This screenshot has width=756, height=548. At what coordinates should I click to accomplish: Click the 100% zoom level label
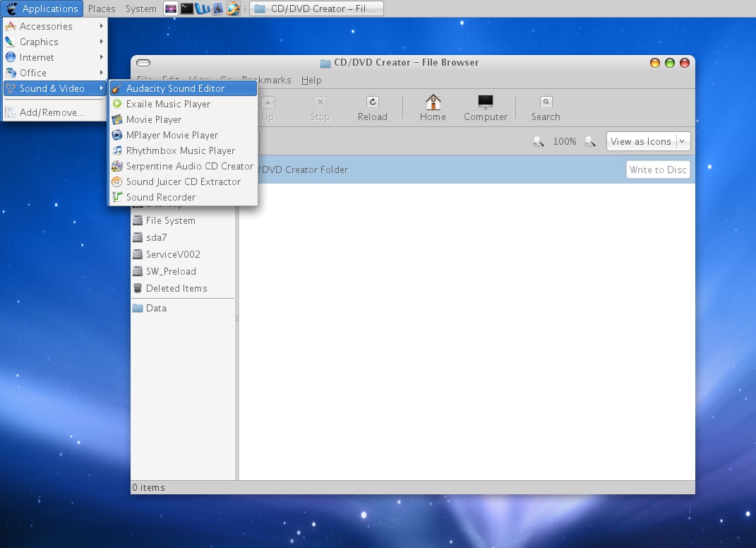[565, 141]
